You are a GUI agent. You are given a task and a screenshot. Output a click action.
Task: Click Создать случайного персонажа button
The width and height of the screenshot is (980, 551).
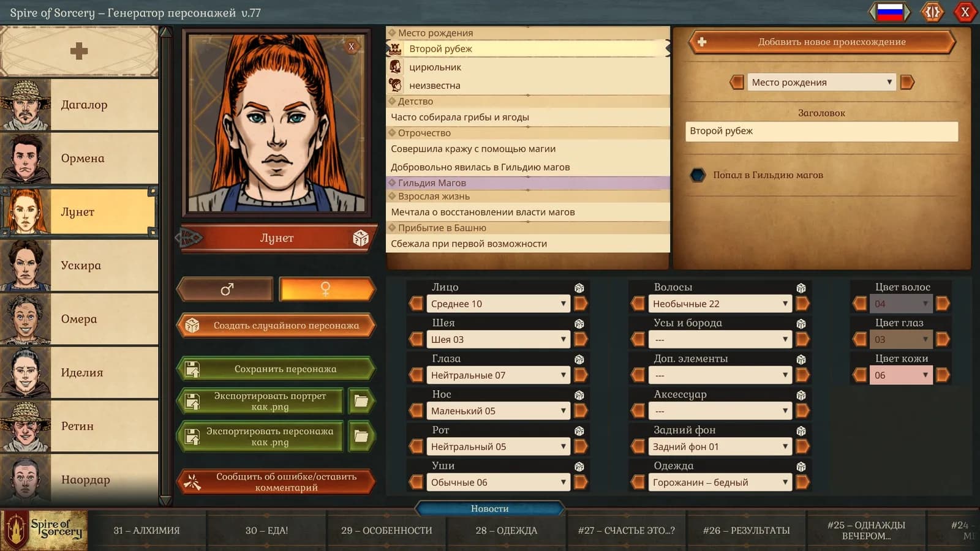pyautogui.click(x=276, y=326)
